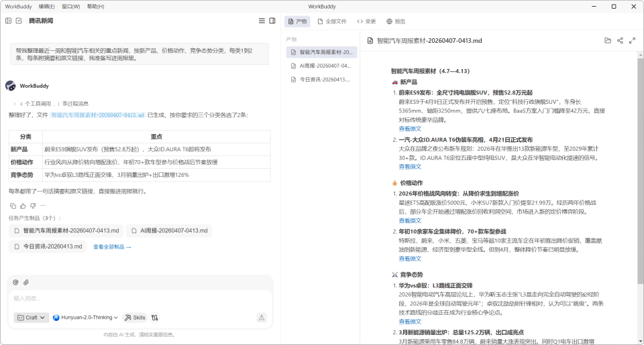644x345 pixels.
Task: Click the preview title 智能汽车周报素材-20260407-0413.md
Action: [429, 41]
